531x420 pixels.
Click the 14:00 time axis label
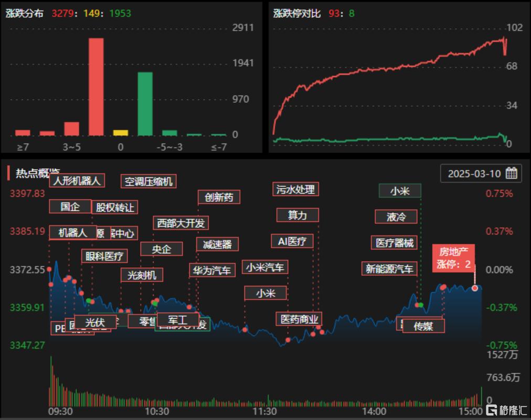pos(374,411)
